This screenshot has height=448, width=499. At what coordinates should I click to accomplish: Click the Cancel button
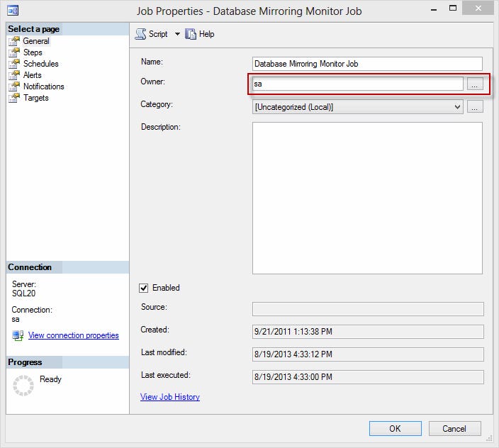pyautogui.click(x=454, y=429)
